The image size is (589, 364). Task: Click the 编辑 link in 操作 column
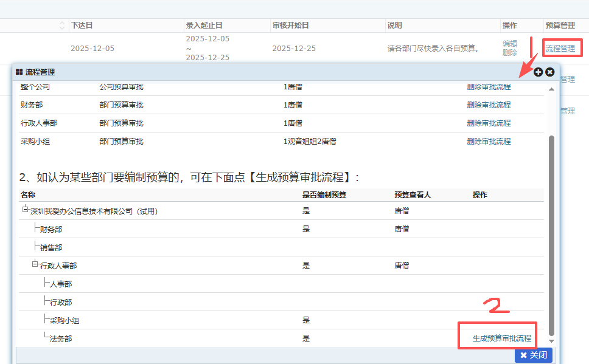[x=510, y=44]
